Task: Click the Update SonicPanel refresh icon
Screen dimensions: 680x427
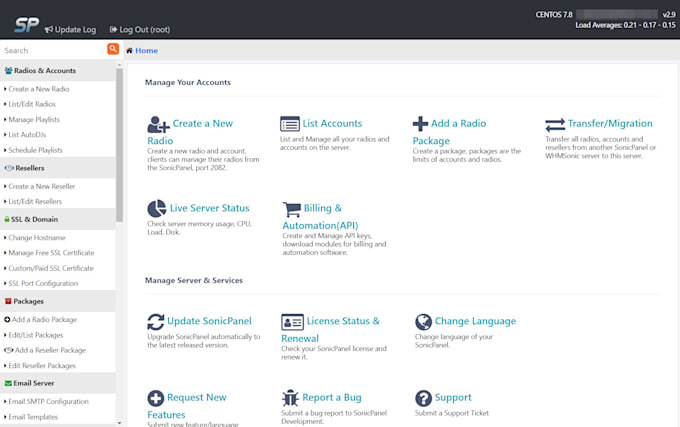Action: click(156, 322)
